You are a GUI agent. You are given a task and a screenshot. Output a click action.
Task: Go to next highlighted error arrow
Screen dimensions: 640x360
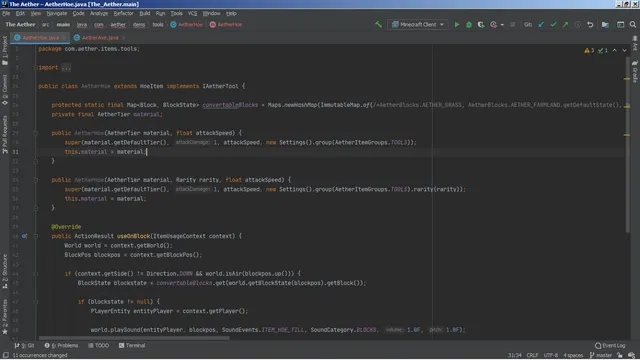pyautogui.click(x=624, y=50)
